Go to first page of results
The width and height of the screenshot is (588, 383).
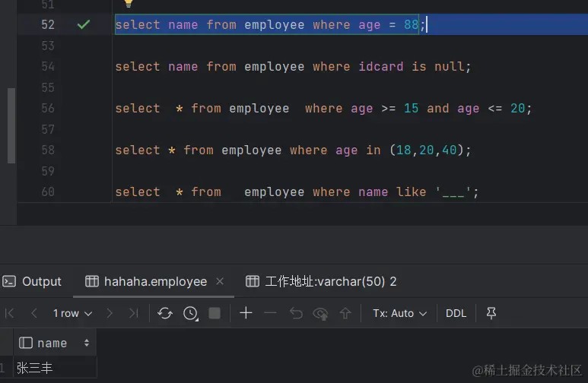[x=10, y=313]
